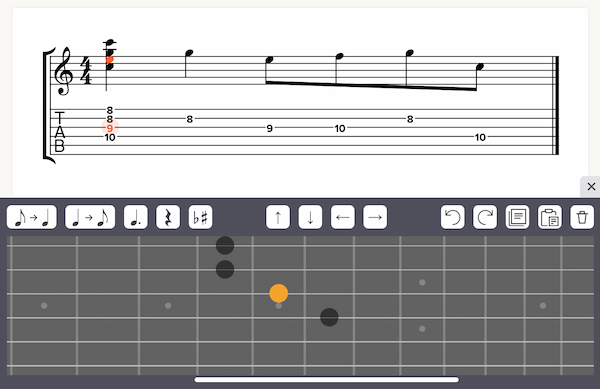Move note down with the down arrow
Screen dimensions: 600x389
click(310, 217)
